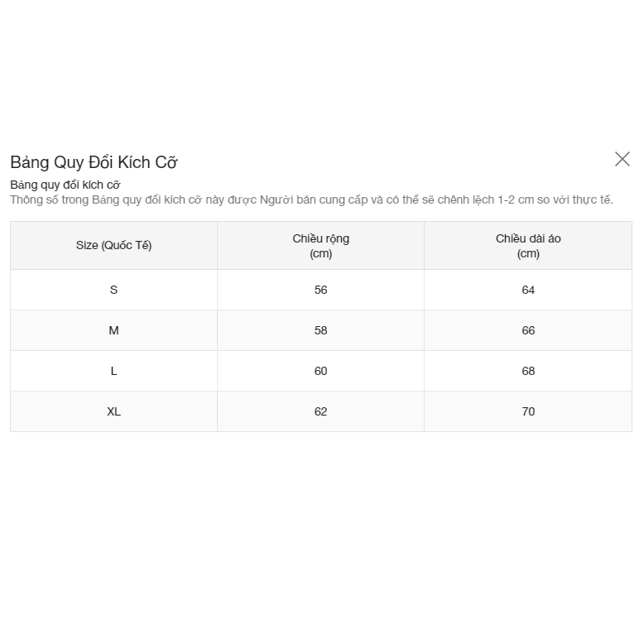Close the size conversion chart dialog
This screenshot has width=644, height=644.
pos(622,159)
